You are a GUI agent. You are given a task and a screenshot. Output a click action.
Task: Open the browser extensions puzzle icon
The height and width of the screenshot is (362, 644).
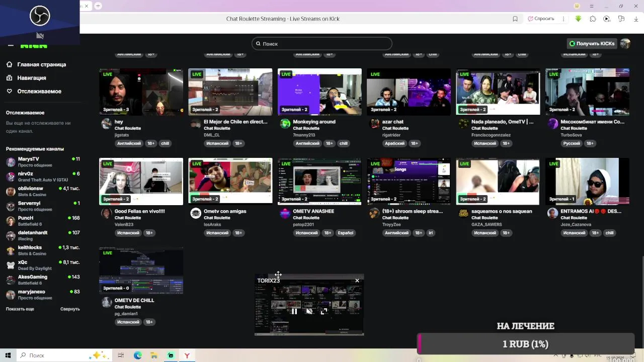tap(593, 19)
